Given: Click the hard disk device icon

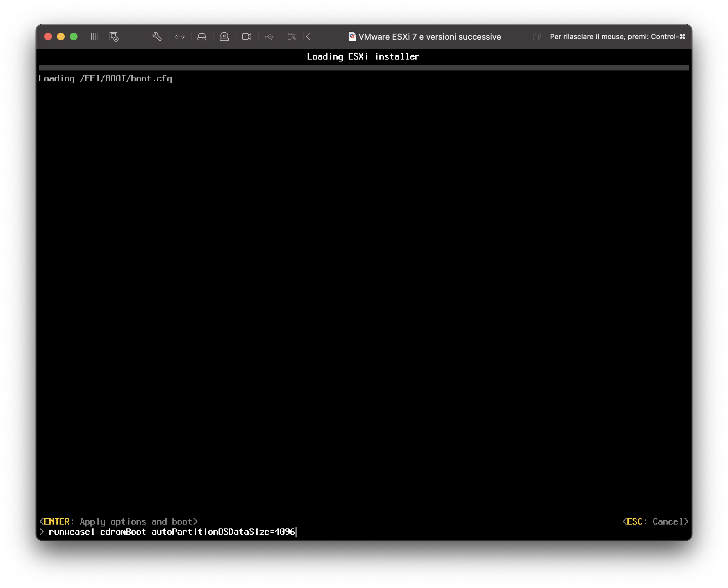Looking at the screenshot, I should [202, 37].
